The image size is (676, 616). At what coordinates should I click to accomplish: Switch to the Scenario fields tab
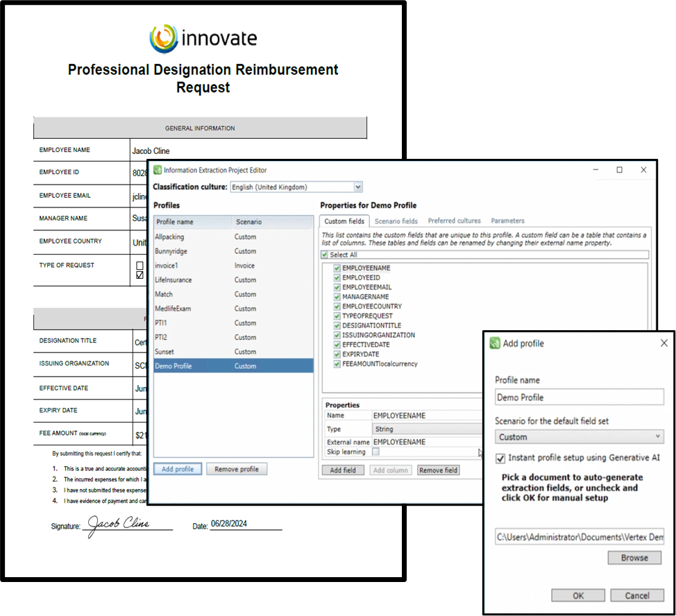click(x=396, y=221)
